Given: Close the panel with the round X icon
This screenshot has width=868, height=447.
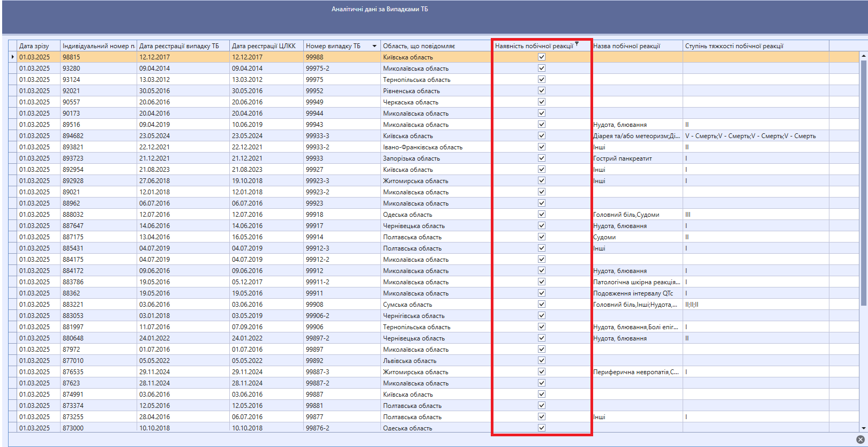Looking at the screenshot, I should [860, 440].
